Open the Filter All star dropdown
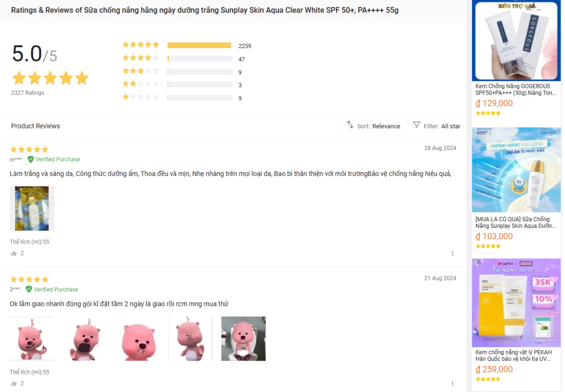This screenshot has width=565, height=392. pos(436,126)
